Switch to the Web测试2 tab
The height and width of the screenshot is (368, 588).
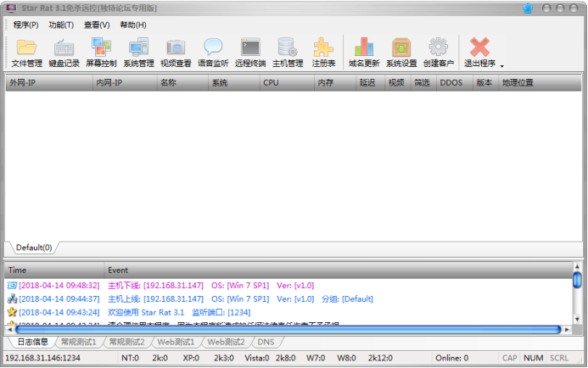pos(227,342)
